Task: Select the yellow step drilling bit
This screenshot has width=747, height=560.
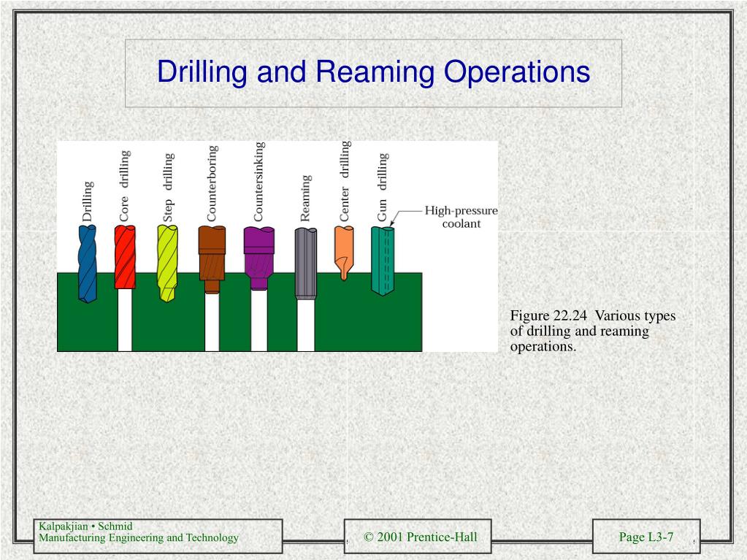Action: pos(167,264)
